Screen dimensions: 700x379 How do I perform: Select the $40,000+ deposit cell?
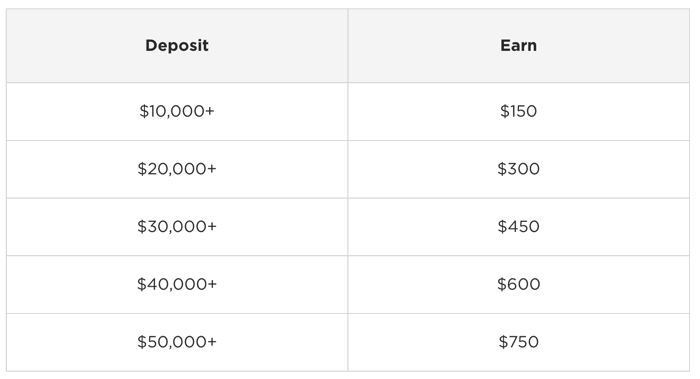[177, 284]
